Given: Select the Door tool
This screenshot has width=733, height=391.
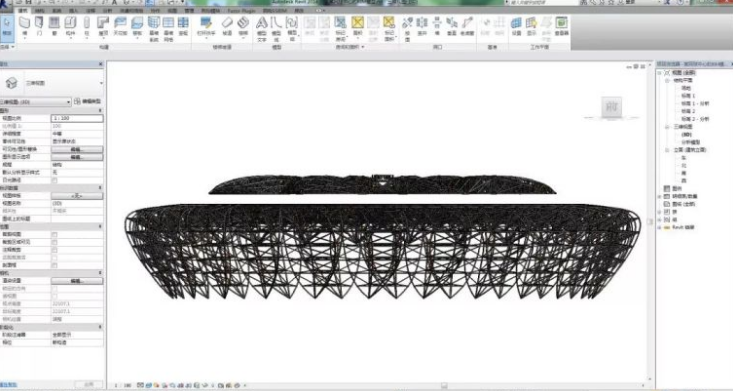Looking at the screenshot, I should (39, 26).
